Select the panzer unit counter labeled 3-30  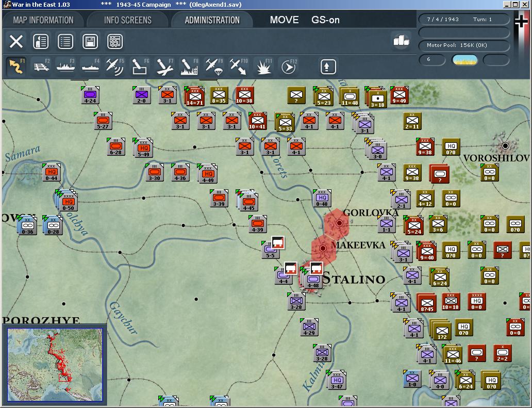click(154, 172)
